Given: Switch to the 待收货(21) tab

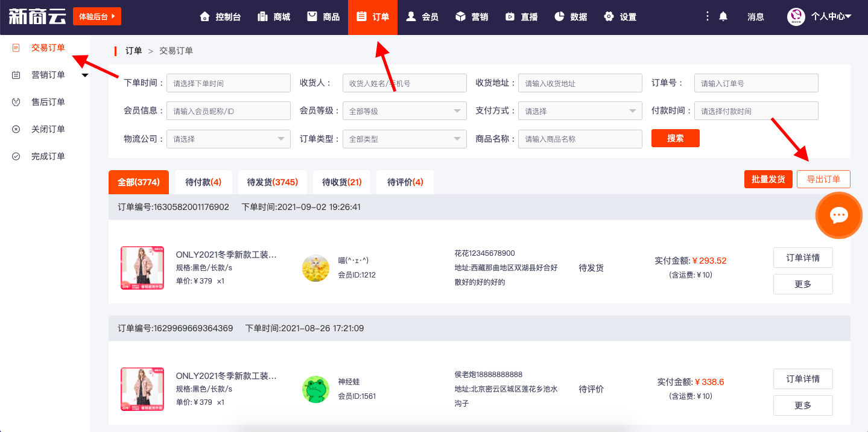Looking at the screenshot, I should pyautogui.click(x=341, y=182).
